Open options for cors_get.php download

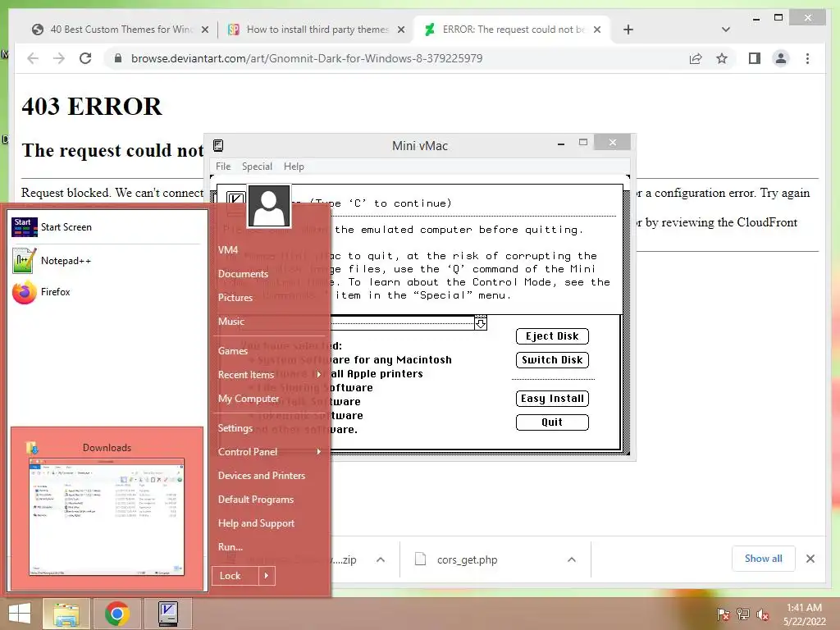[x=572, y=559]
